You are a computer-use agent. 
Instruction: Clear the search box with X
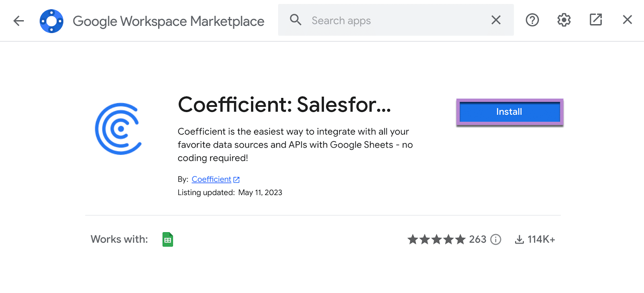tap(496, 20)
